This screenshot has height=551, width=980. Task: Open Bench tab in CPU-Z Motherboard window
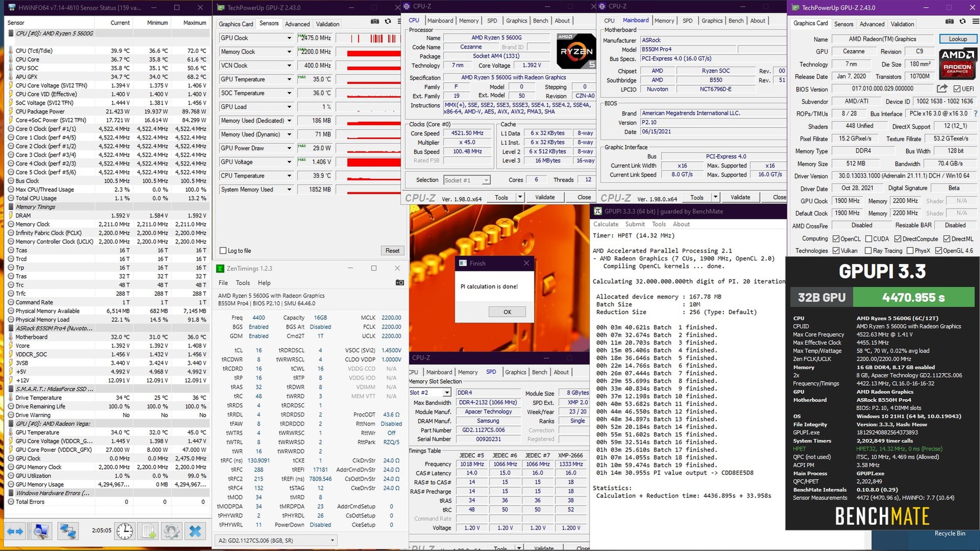click(x=736, y=21)
